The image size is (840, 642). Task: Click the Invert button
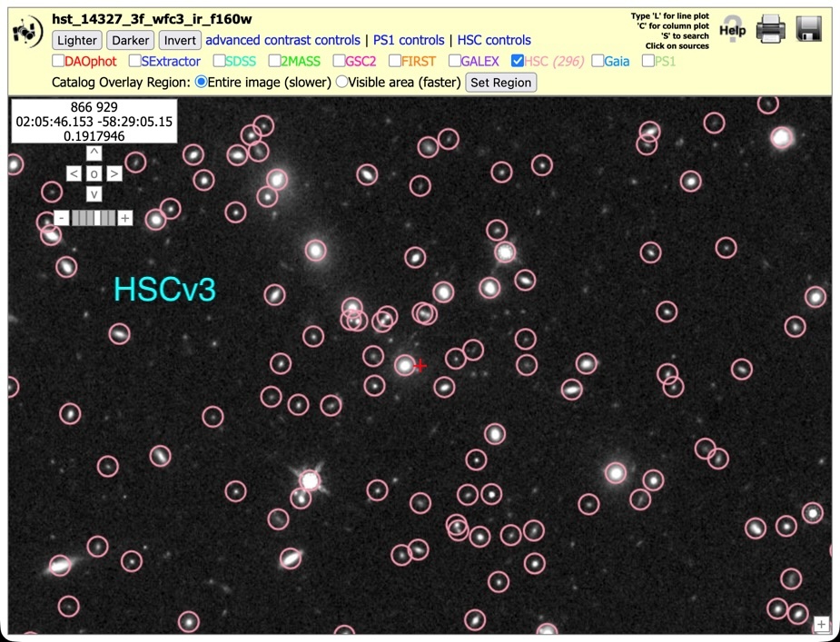tap(180, 40)
